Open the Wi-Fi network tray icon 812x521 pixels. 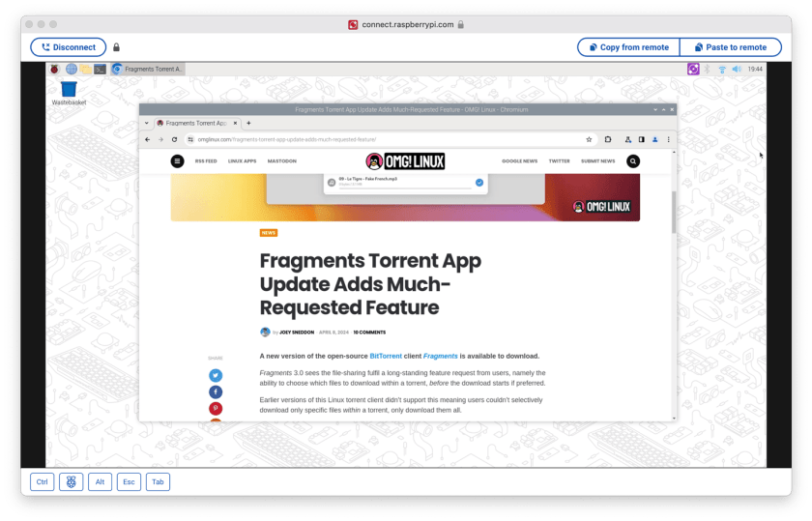722,69
